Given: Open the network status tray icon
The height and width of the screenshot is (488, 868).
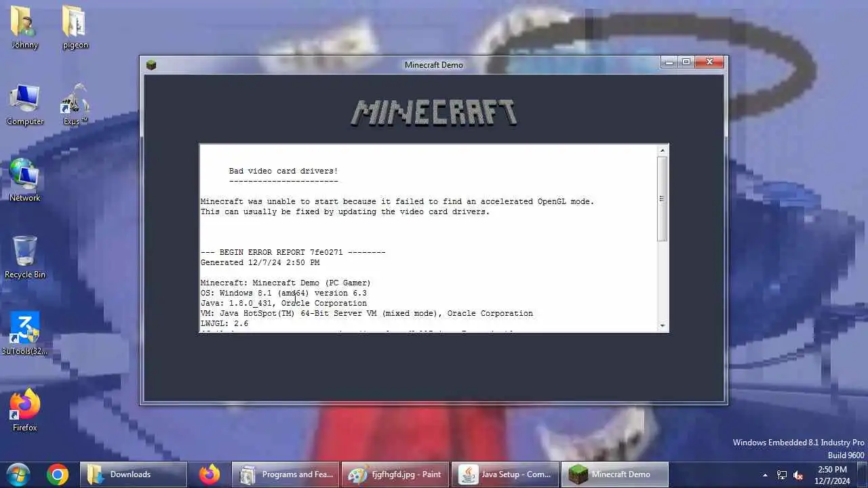Looking at the screenshot, I should pyautogui.click(x=782, y=475).
